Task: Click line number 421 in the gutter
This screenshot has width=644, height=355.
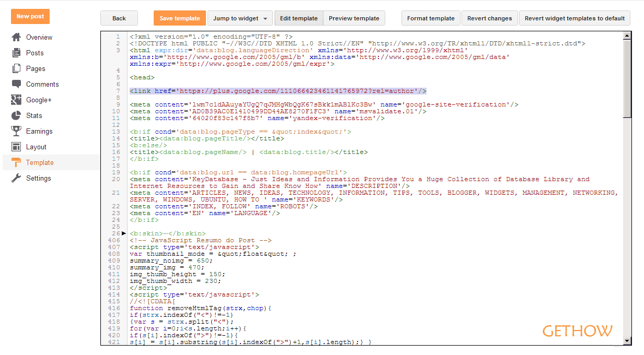Action: [x=114, y=342]
